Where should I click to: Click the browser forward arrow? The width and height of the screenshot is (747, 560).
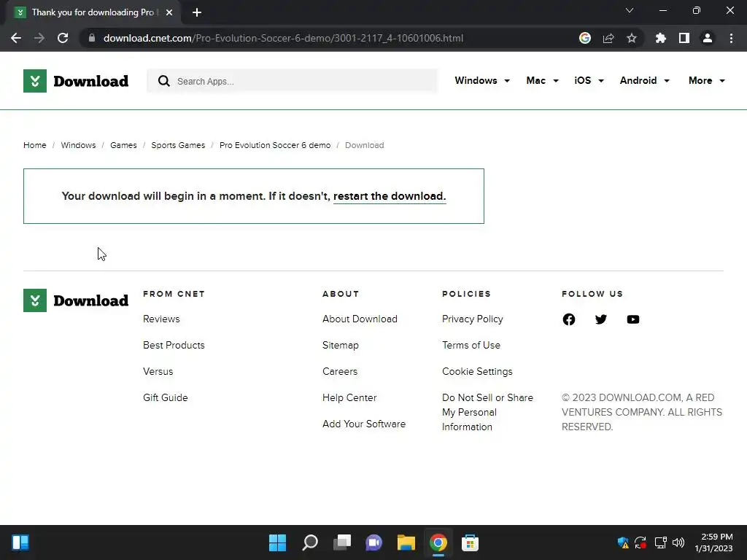coord(39,38)
